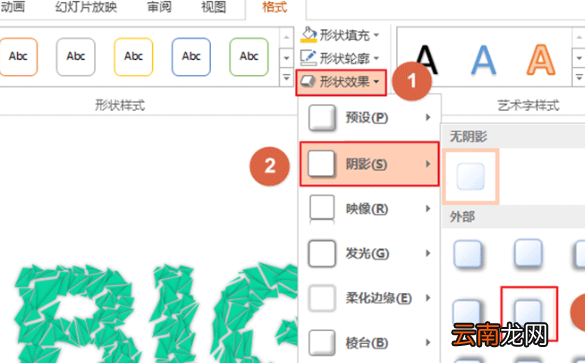Viewport: 585px width, 363px height.
Task: Apply the orange outlined Abc shape style
Action: (18, 57)
